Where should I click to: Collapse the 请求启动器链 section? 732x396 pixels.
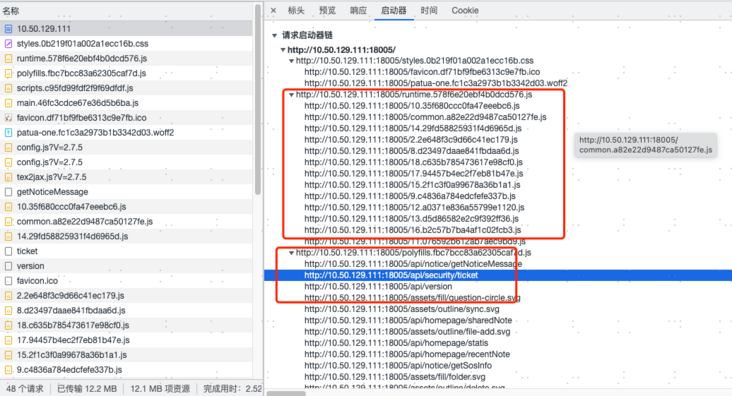click(x=274, y=35)
